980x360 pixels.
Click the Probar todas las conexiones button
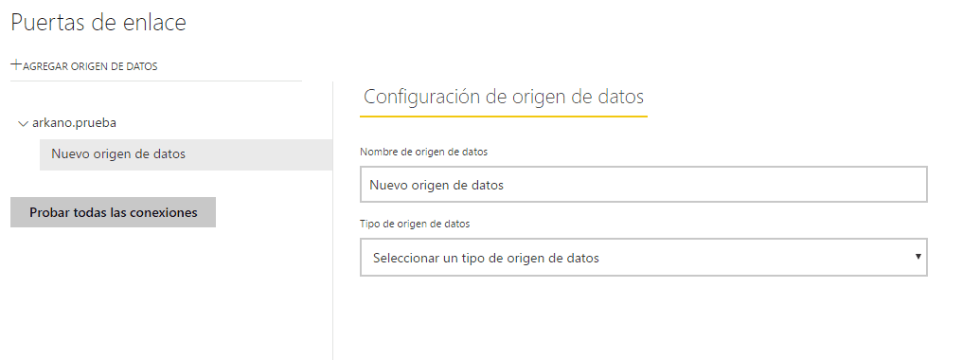[x=113, y=212]
